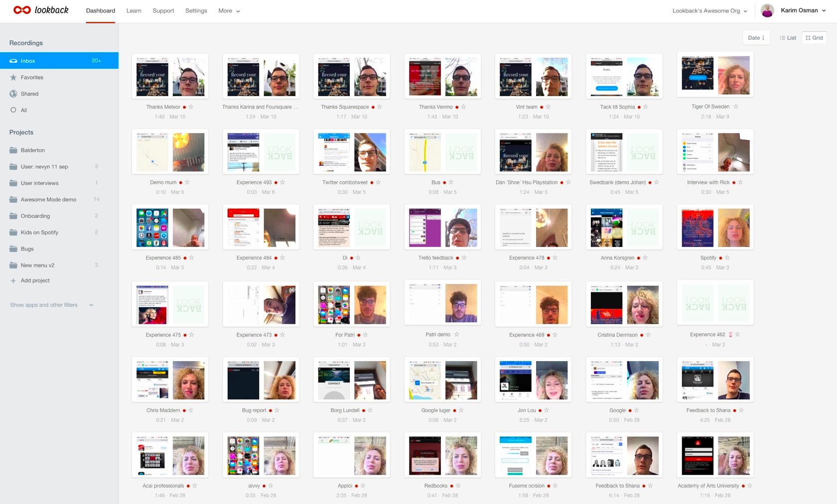This screenshot has width=837, height=504.
Task: Open the Thanks Squarespace recording thumbnail
Action: [352, 76]
